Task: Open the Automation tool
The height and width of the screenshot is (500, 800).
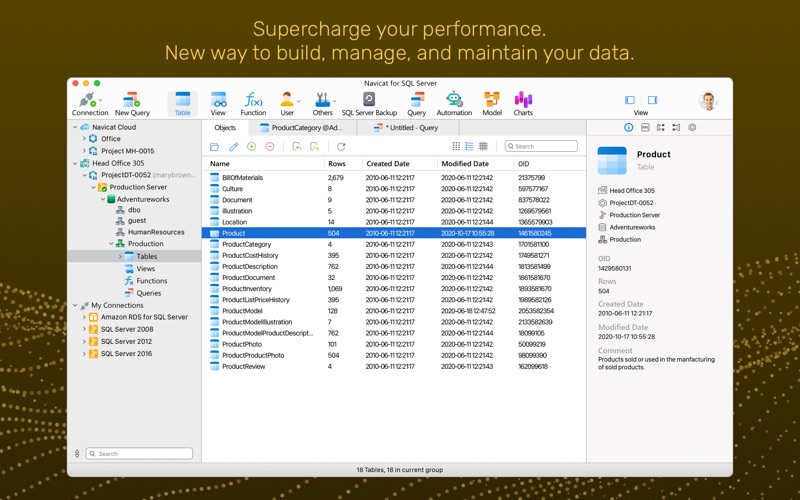Action: tap(454, 104)
